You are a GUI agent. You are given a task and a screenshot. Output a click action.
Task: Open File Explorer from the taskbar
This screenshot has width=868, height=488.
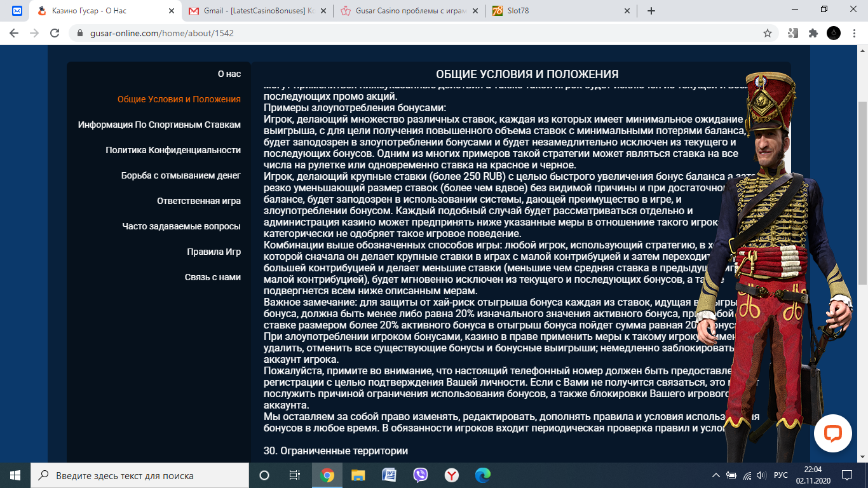click(x=358, y=475)
